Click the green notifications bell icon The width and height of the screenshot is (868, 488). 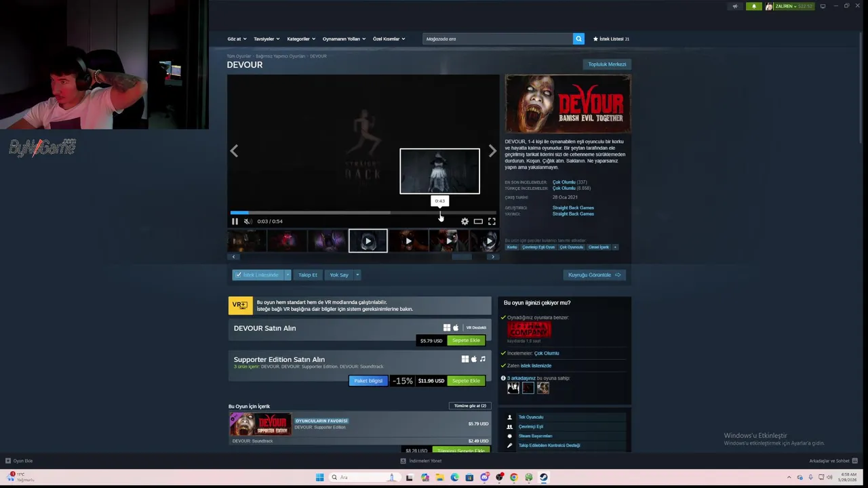click(x=753, y=6)
